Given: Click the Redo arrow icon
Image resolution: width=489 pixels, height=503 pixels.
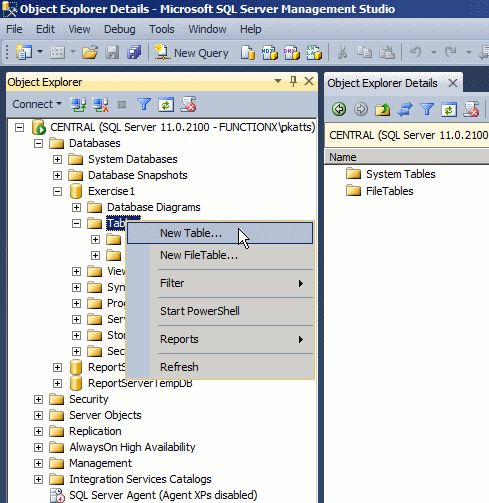Looking at the screenshot, I should point(451,52).
